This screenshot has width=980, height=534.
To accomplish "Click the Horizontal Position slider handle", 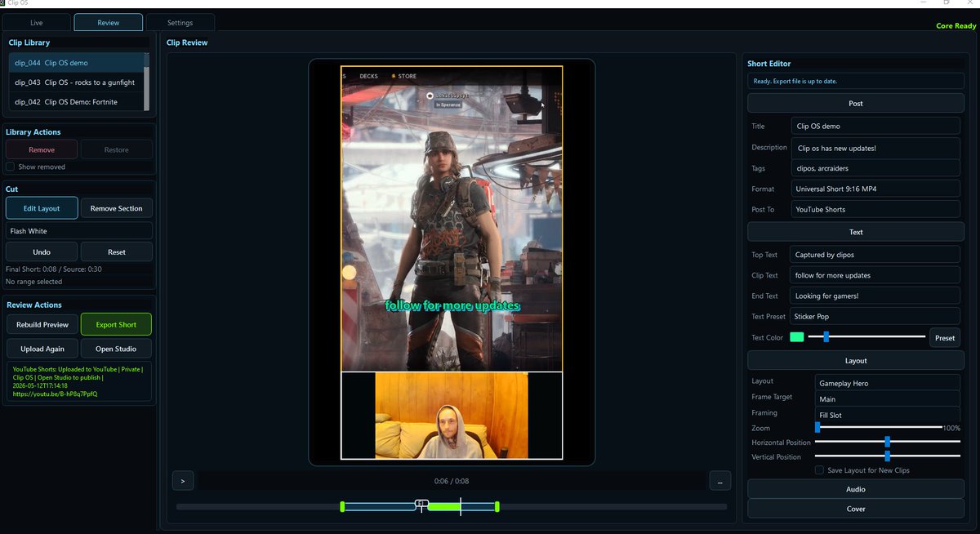I will coord(888,442).
